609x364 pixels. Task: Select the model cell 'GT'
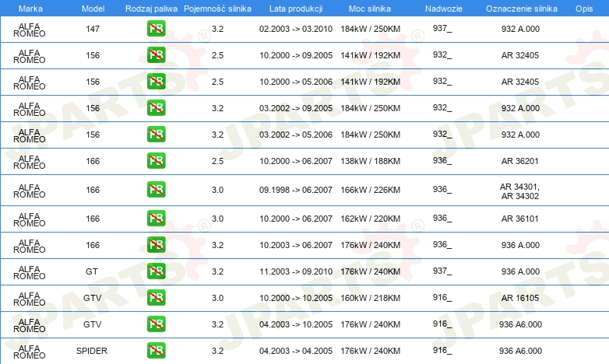(x=92, y=271)
